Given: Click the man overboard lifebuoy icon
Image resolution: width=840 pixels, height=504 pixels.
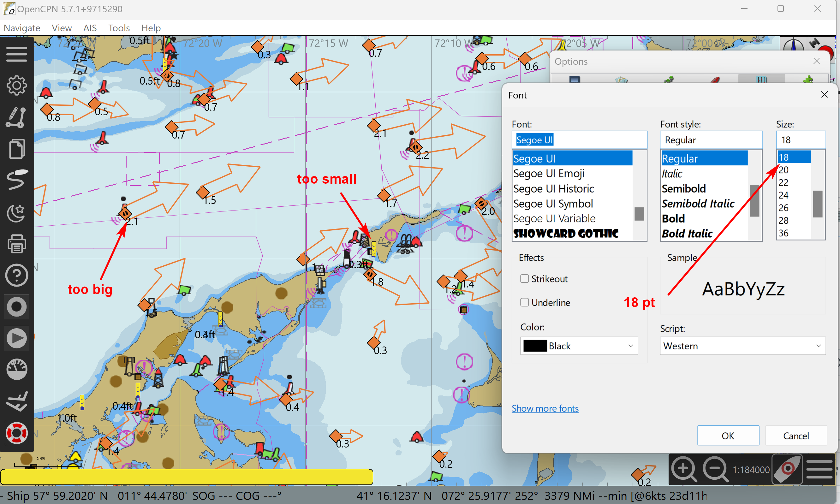Looking at the screenshot, I should (x=16, y=433).
